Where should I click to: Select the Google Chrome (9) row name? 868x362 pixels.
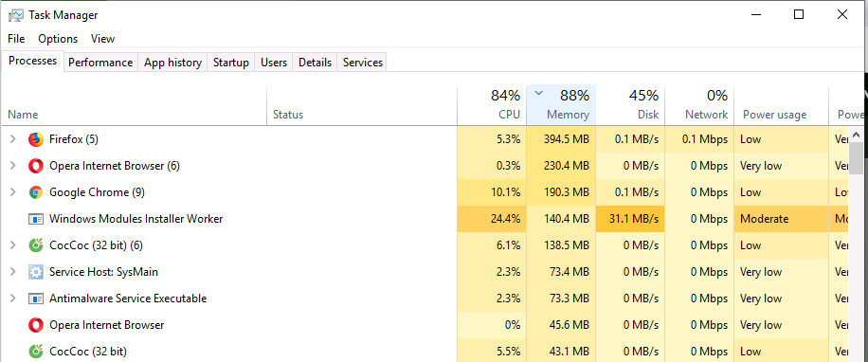coord(97,192)
